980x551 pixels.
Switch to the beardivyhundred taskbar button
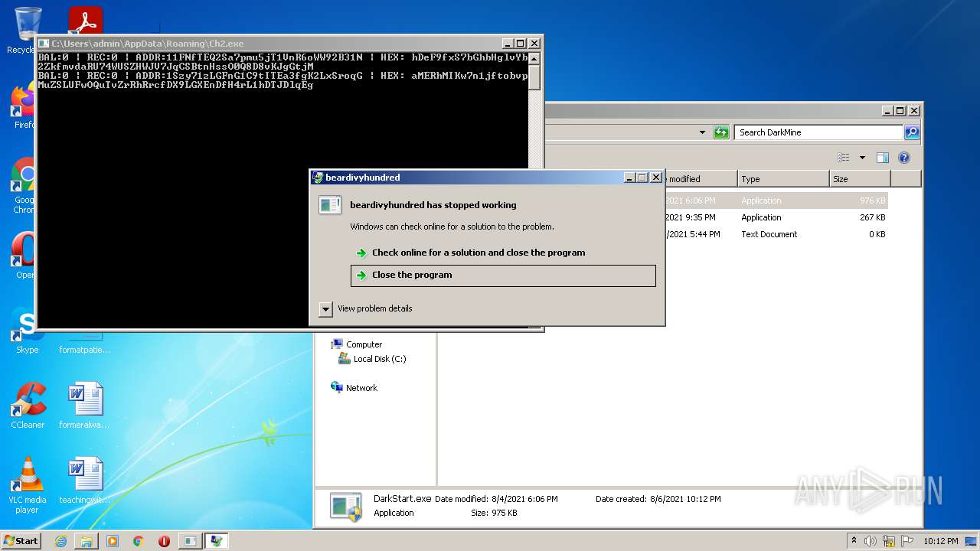[x=217, y=541]
